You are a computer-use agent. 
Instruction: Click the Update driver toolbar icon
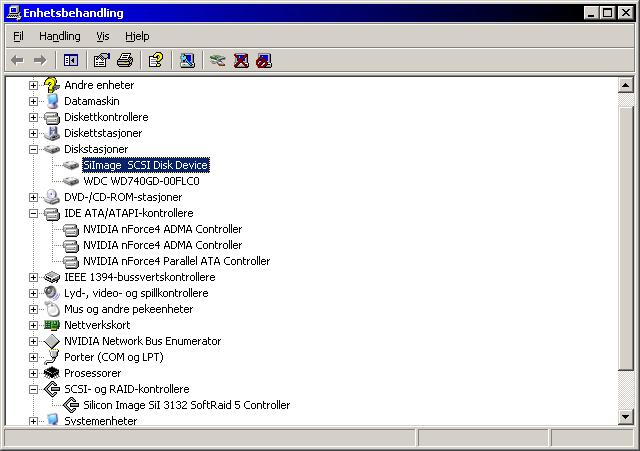(x=217, y=60)
